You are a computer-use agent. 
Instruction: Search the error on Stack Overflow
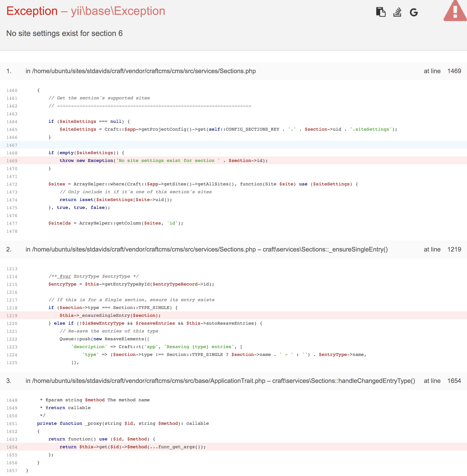click(397, 12)
